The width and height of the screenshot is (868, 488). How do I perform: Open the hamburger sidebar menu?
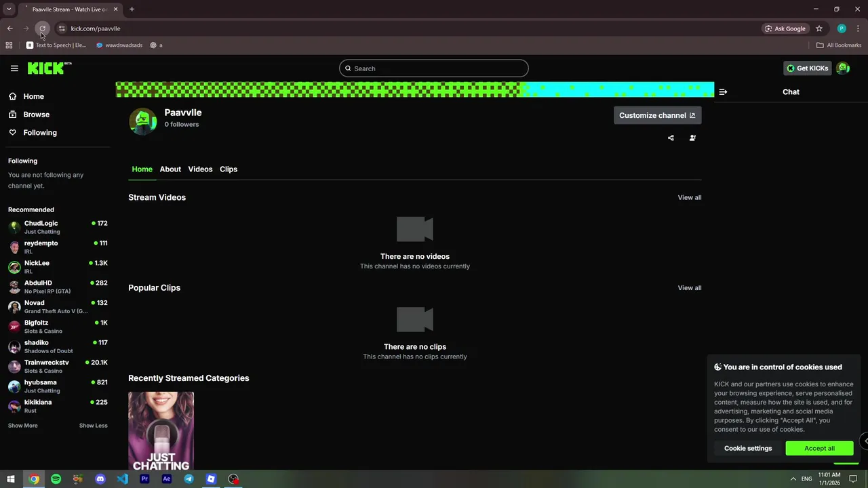pos(14,68)
